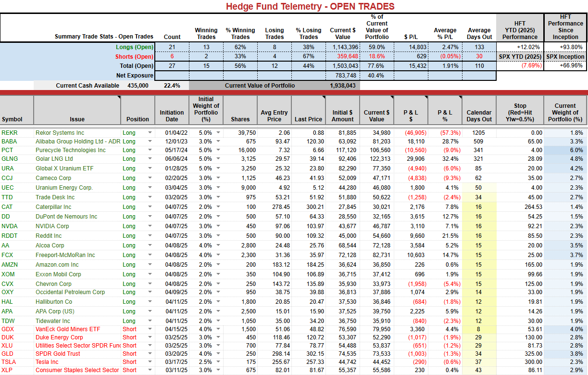Open the Initial Weight dropdown in the CAT row

pyautogui.click(x=219, y=207)
